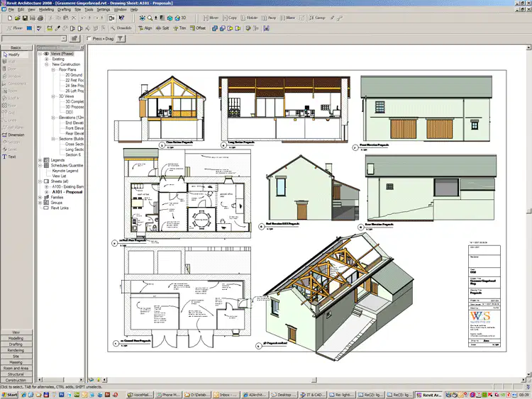Viewport: 532px width, 399px height.
Task: Toggle the Press + Drag checkbox
Action: coord(89,39)
